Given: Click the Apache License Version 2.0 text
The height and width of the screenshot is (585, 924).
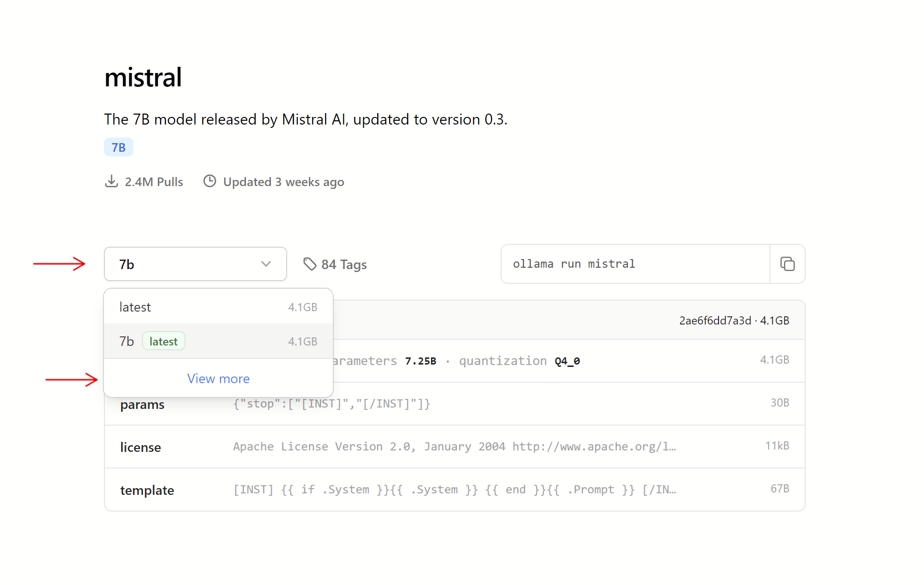Looking at the screenshot, I should click(454, 447).
